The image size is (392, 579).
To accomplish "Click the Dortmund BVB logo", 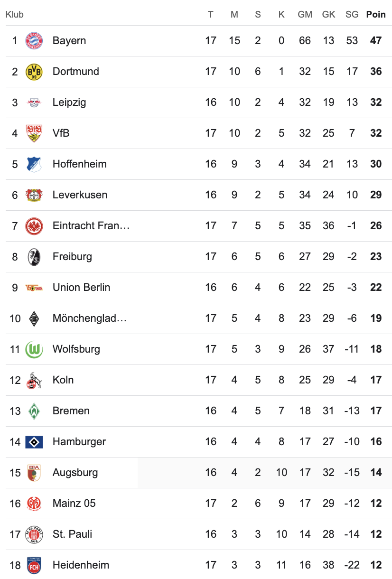I will [x=34, y=72].
